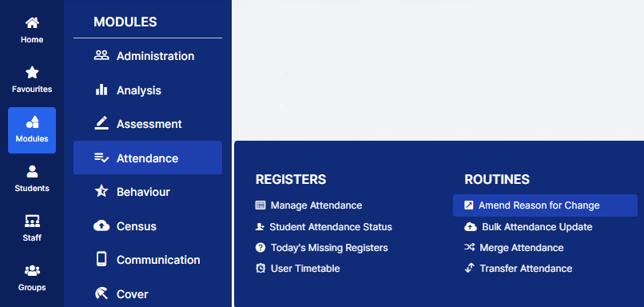Click the Behaviour star icon
The image size is (644, 307).
click(101, 191)
